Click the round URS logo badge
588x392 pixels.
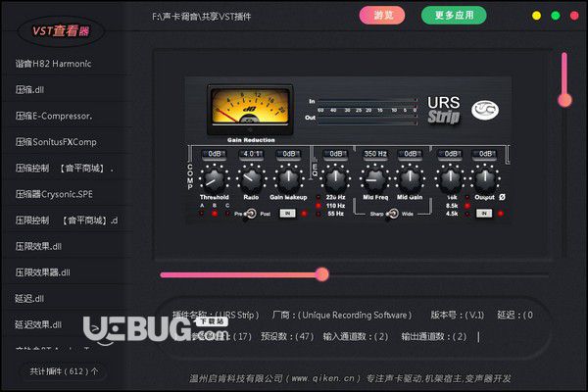[485, 110]
